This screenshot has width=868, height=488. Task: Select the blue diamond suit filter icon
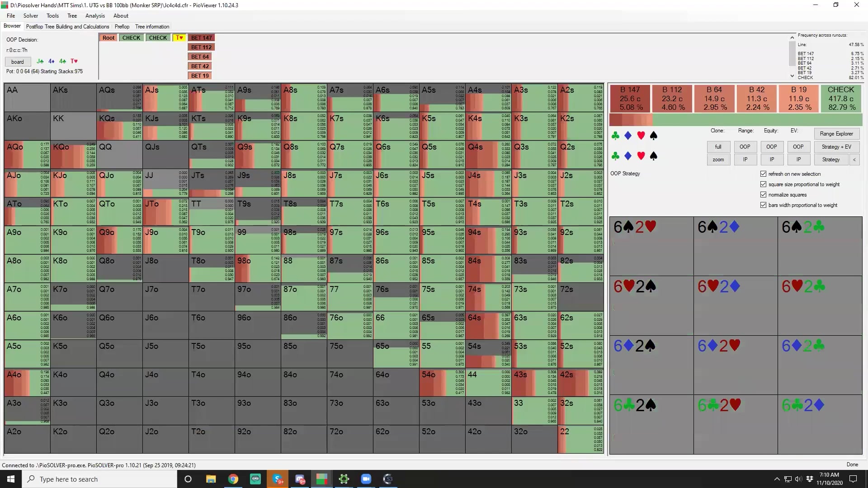(x=627, y=135)
